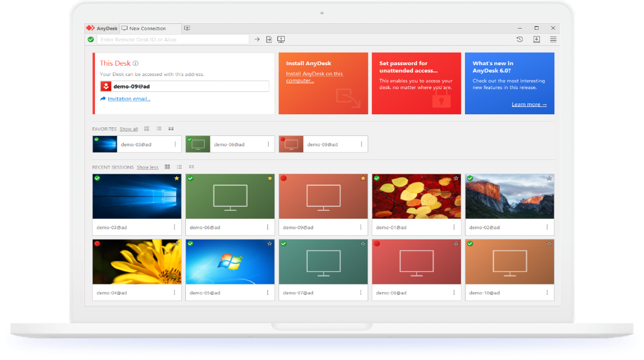Star demo-01@ad recent session as favorite
The image size is (644, 360).
tap(456, 178)
